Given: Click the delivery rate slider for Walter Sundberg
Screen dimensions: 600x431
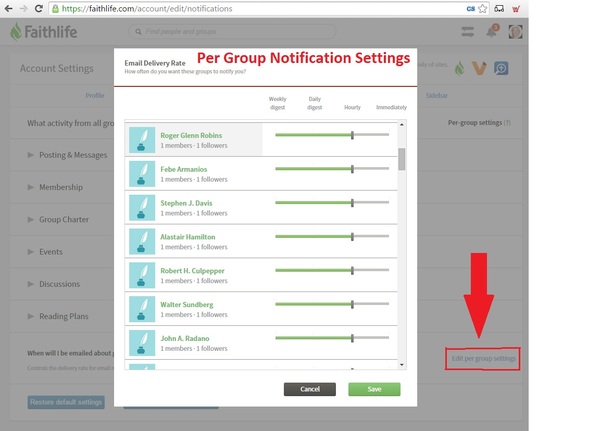Looking at the screenshot, I should tap(332, 304).
